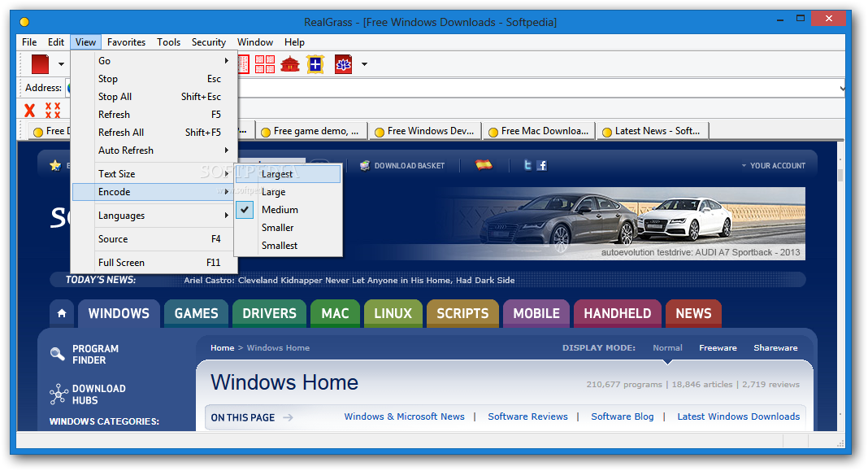Close the open View menu

pos(86,42)
